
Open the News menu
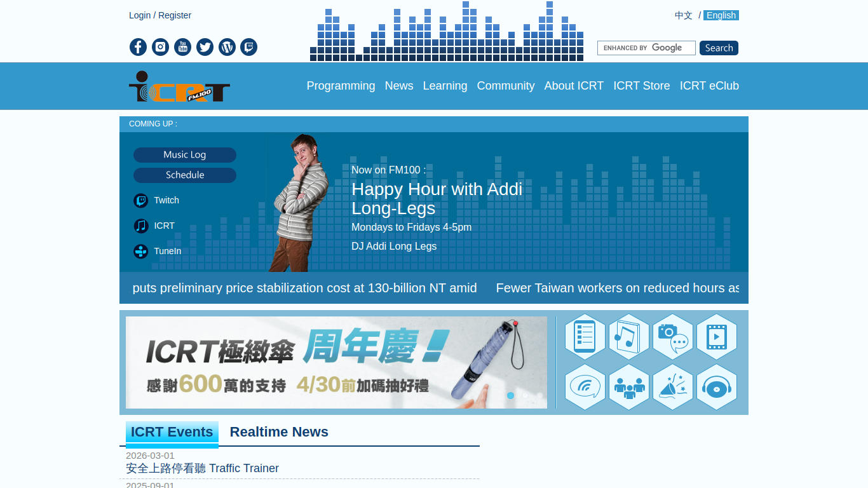(399, 86)
